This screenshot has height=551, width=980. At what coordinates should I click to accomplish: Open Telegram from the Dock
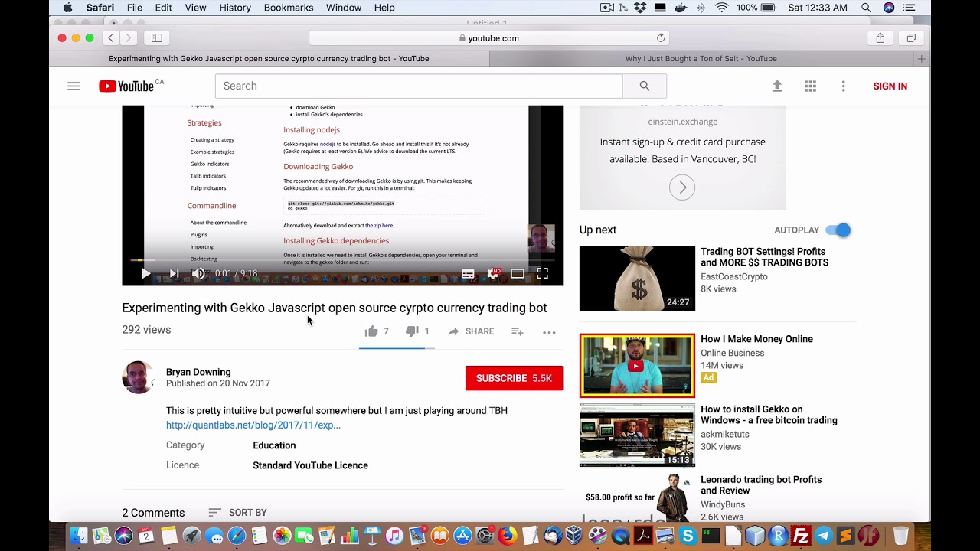point(824,536)
